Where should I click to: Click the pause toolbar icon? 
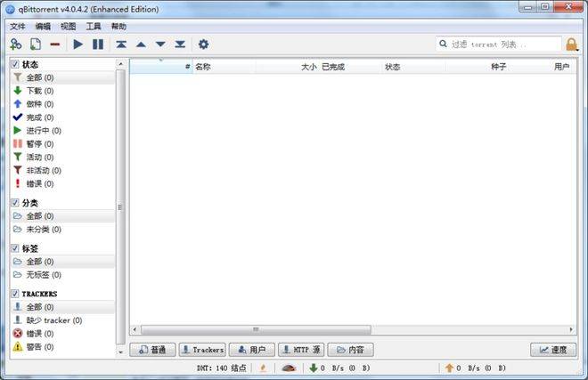point(98,44)
